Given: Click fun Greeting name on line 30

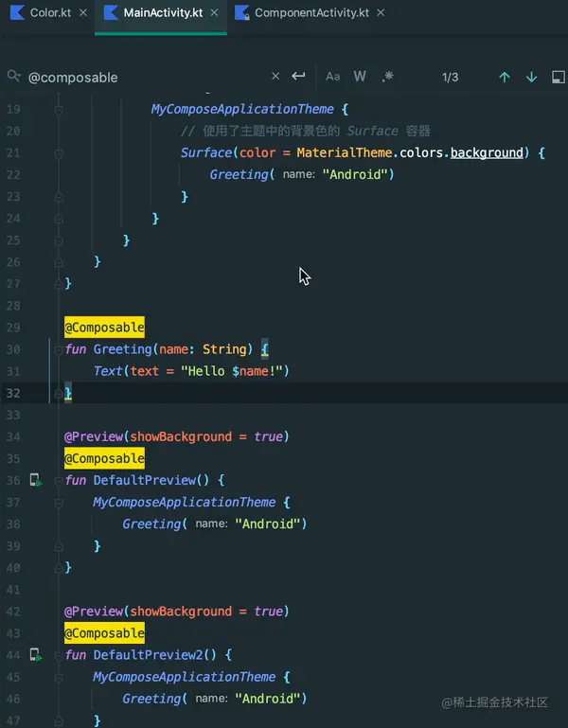Looking at the screenshot, I should 123,349.
